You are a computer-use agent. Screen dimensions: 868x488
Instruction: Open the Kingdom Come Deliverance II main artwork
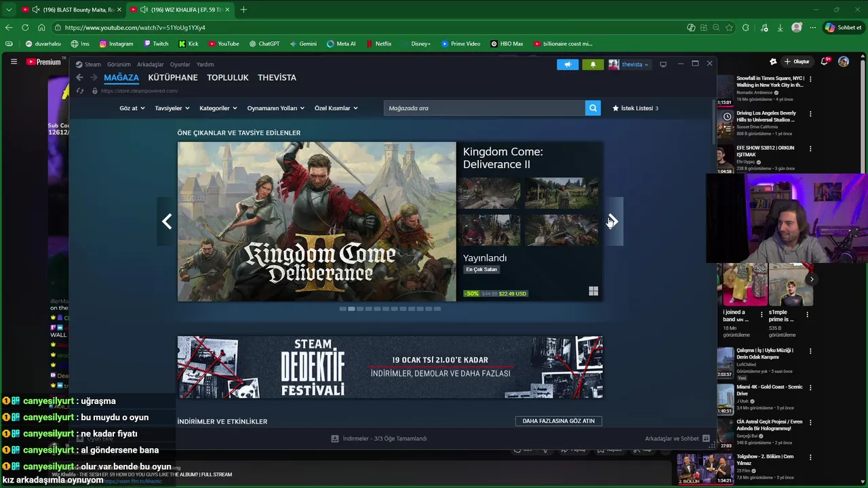click(317, 222)
